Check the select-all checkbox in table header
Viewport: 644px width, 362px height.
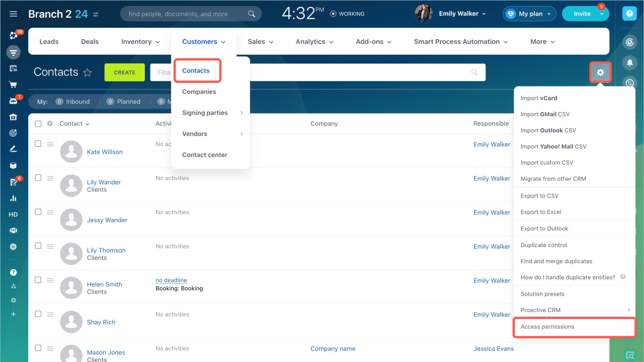click(38, 124)
